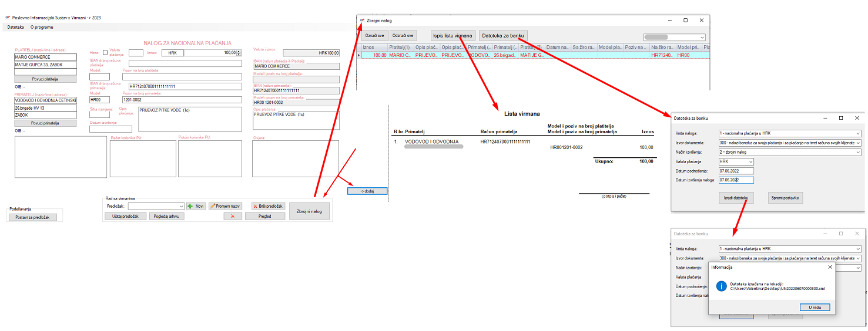Close the Informacija message dialog
Screen dimensions: 868x331
tap(830, 267)
